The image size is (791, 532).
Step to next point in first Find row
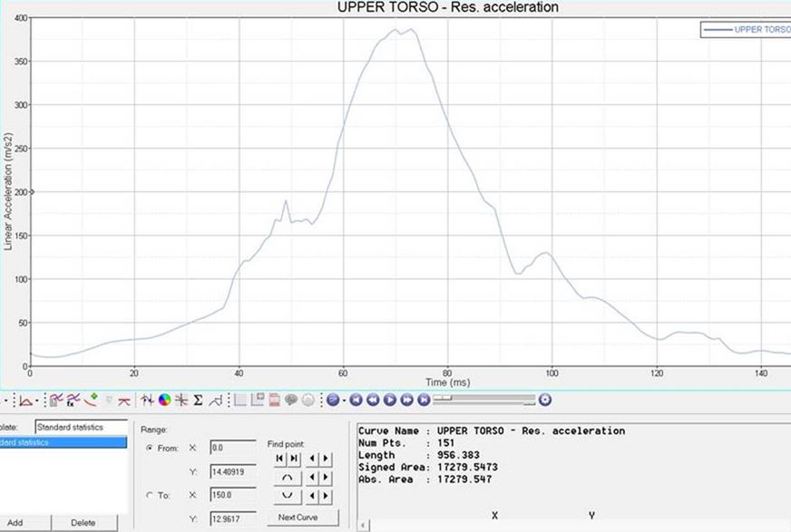(326, 459)
